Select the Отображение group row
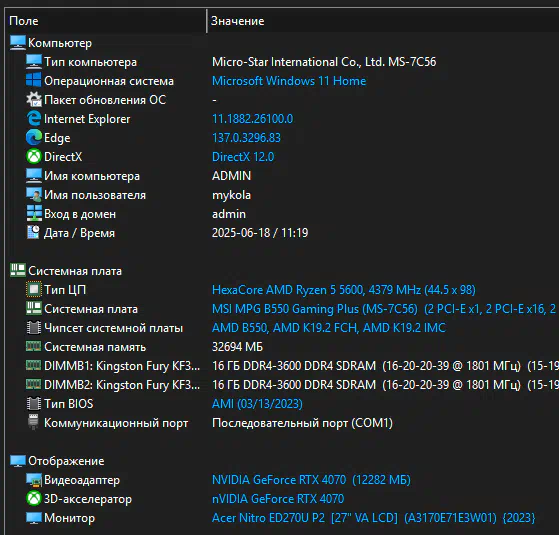Image resolution: width=559 pixels, height=535 pixels. click(66, 461)
